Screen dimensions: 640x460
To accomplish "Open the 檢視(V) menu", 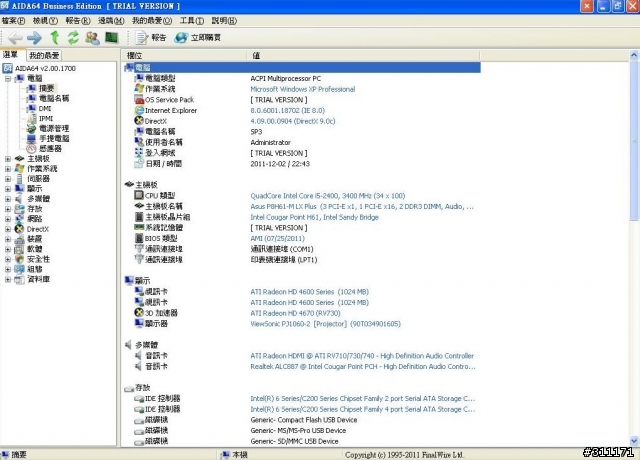I will (x=45, y=20).
